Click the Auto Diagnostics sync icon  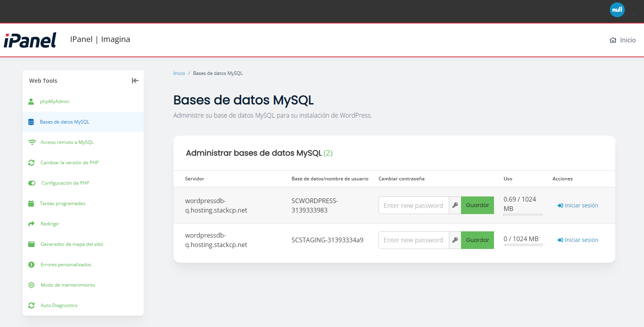click(31, 305)
